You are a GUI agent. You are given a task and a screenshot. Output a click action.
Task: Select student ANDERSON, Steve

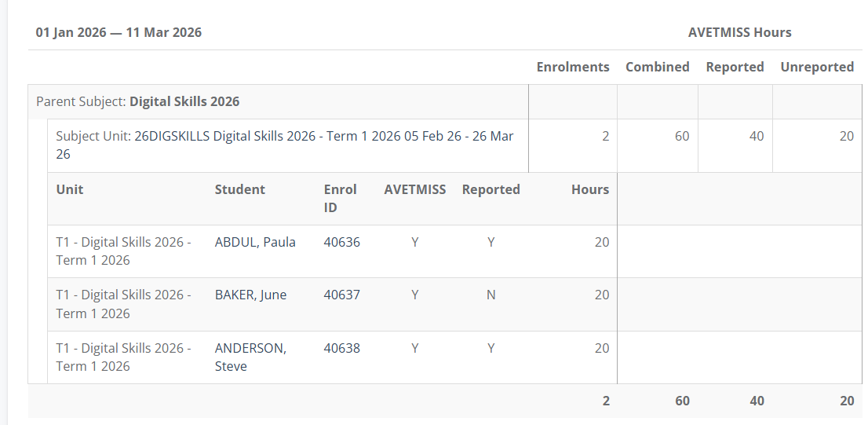pos(250,357)
